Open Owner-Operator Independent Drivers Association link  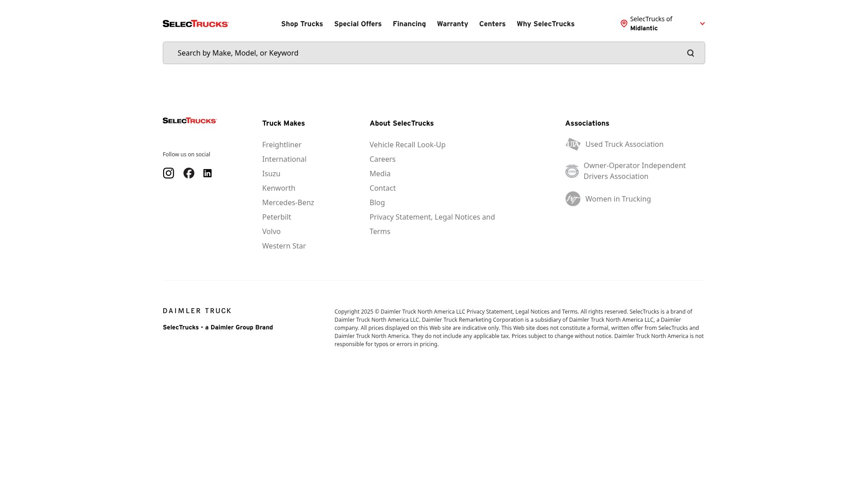[635, 171]
